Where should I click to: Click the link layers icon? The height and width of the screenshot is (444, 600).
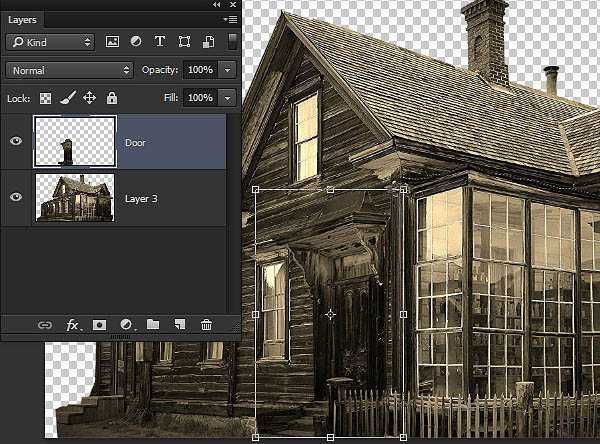point(45,325)
